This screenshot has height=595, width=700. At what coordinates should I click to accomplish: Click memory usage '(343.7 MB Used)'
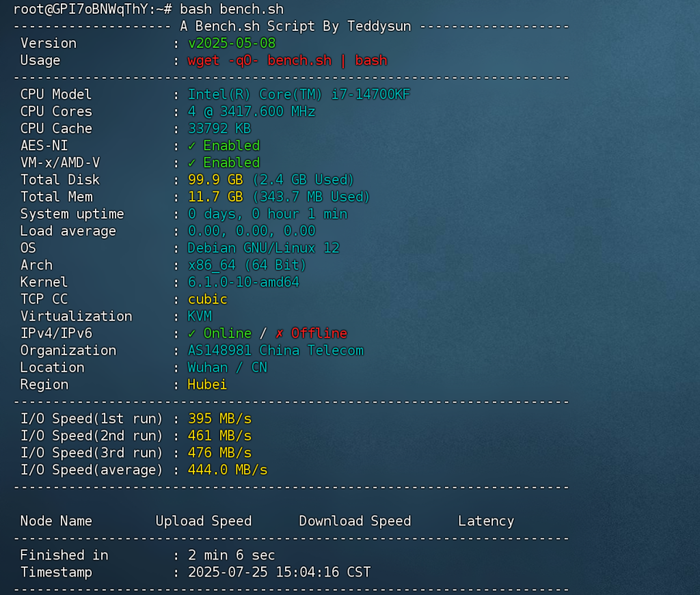click(x=311, y=197)
